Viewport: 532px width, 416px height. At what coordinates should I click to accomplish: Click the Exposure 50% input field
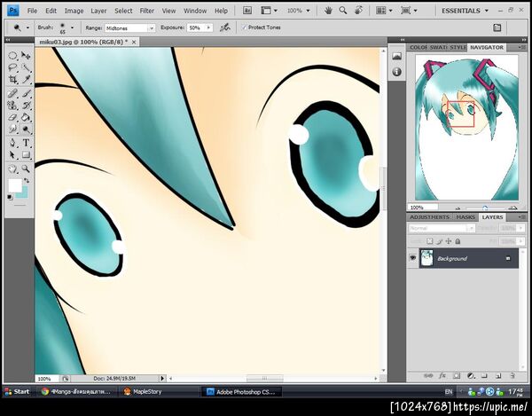click(196, 27)
